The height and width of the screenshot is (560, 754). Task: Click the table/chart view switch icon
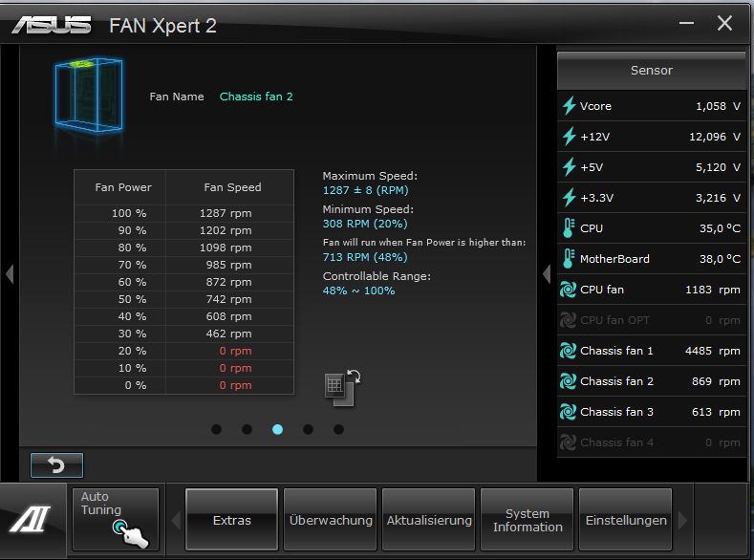(x=343, y=387)
